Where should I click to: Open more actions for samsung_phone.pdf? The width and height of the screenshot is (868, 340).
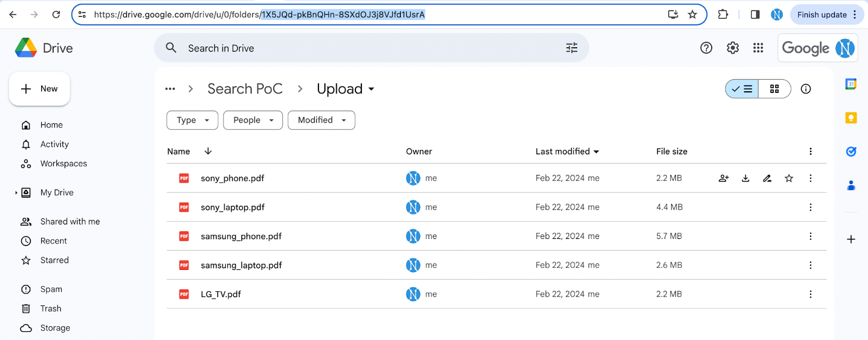coord(810,236)
